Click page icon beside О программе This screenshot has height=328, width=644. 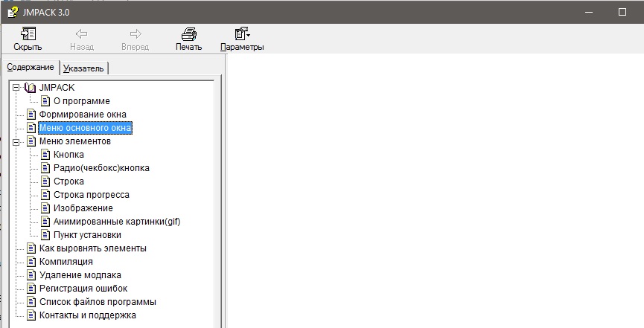(45, 101)
